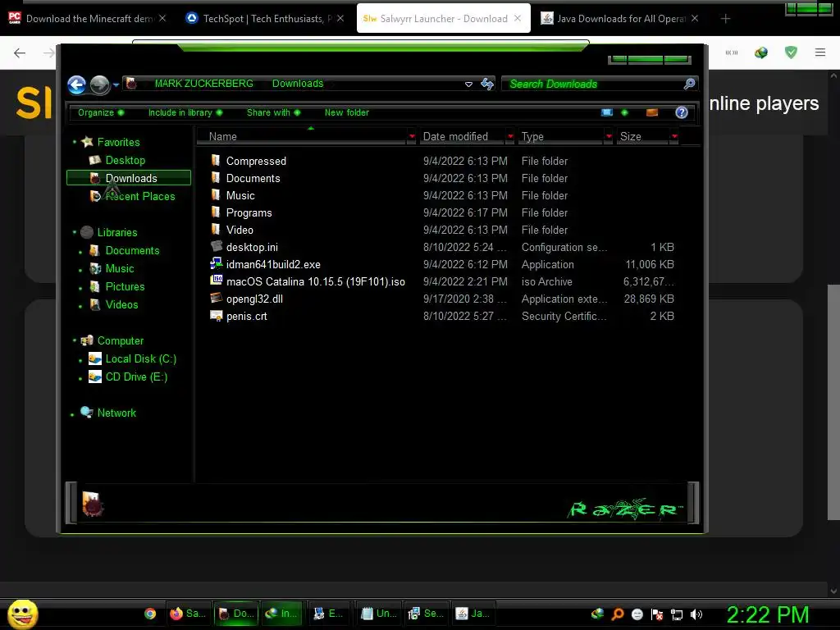Toggle the preview pane icon
840x630 pixels.
tap(652, 112)
